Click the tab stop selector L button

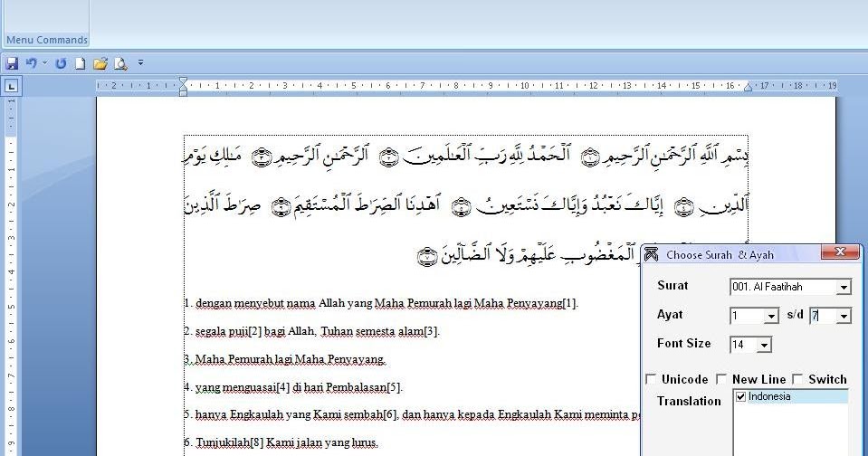pyautogui.click(x=12, y=86)
